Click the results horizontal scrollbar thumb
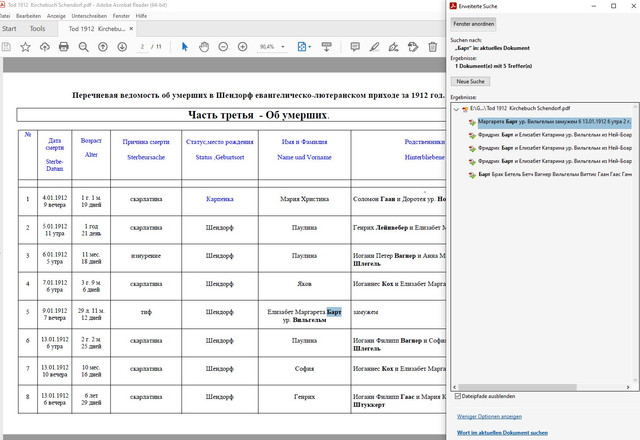Image resolution: width=640 pixels, height=440 pixels. 517,387
